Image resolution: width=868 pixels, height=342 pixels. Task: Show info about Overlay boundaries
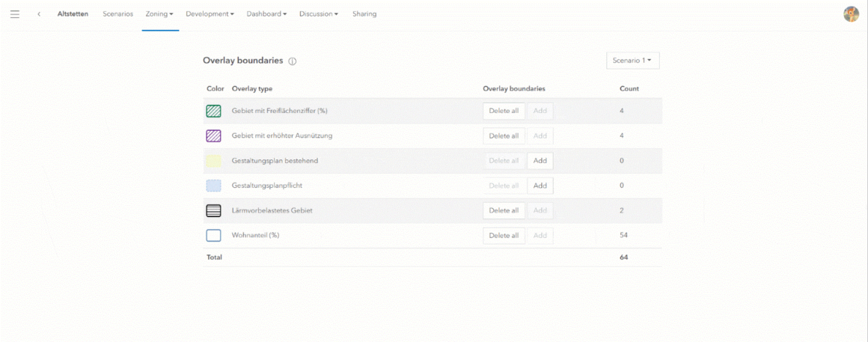click(x=293, y=61)
